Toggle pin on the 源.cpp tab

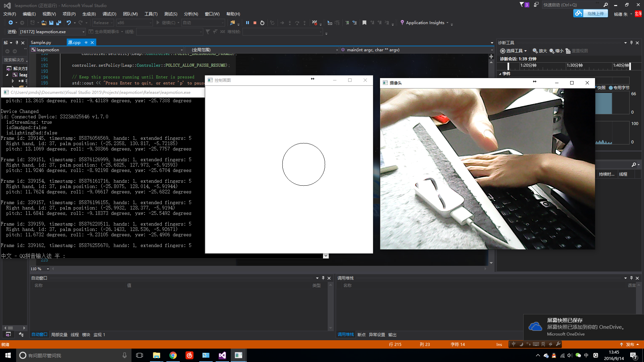tap(86, 43)
